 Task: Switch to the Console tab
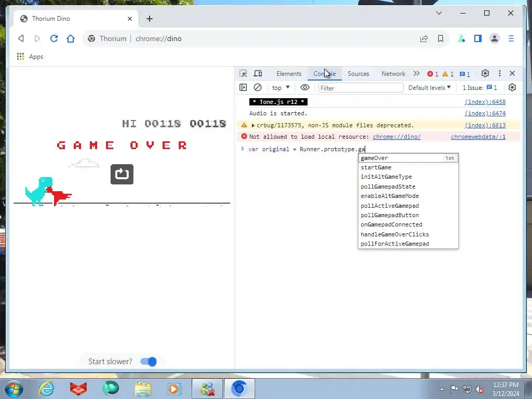[324, 74]
